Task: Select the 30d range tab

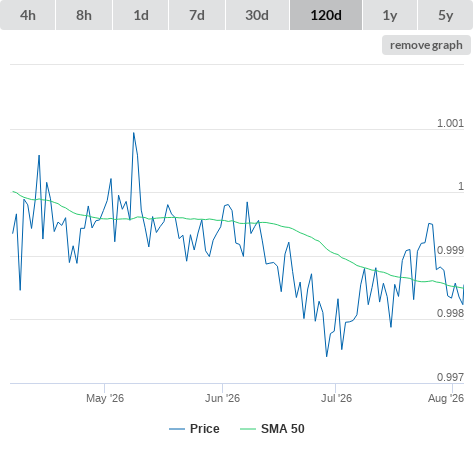Action: tap(257, 15)
